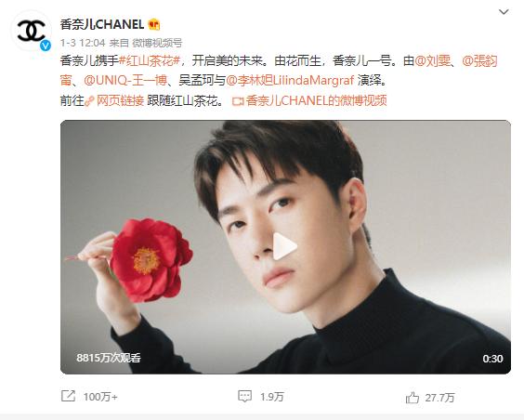This screenshot has width=524, height=420.
Task: Like the post with thumbs-up icon
Action: [x=413, y=398]
